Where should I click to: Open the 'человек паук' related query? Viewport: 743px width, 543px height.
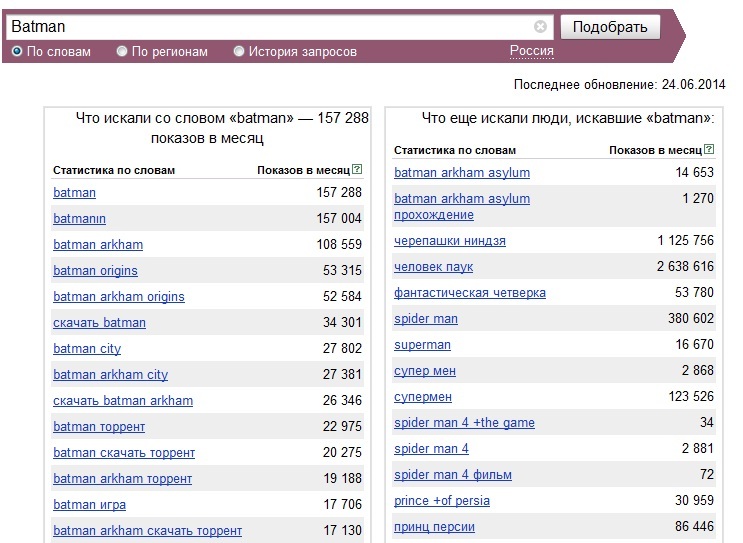(434, 267)
